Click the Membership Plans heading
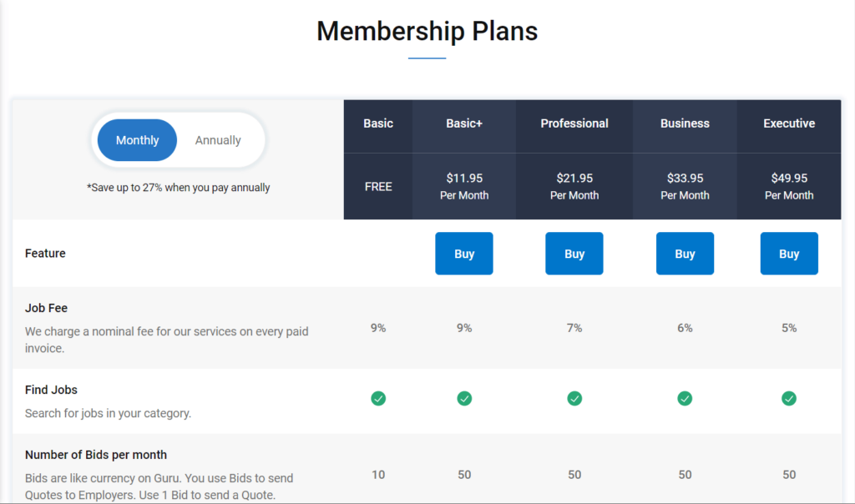The image size is (855, 504). (427, 31)
